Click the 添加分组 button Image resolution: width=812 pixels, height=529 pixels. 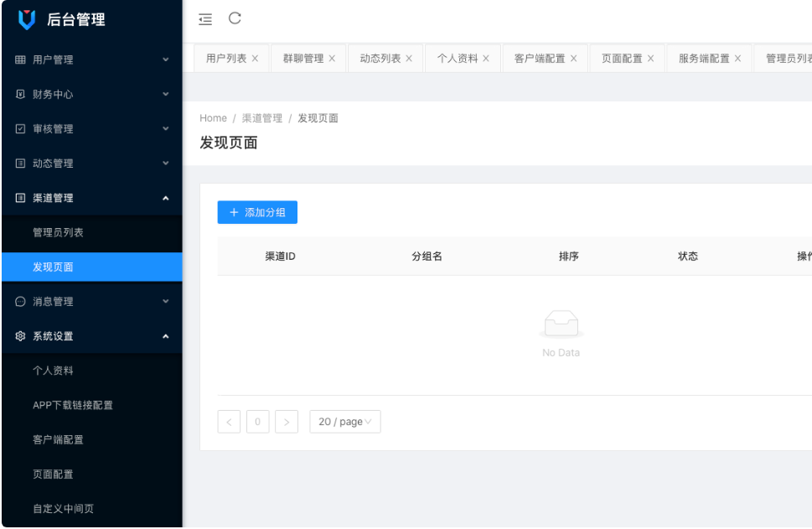click(x=257, y=213)
